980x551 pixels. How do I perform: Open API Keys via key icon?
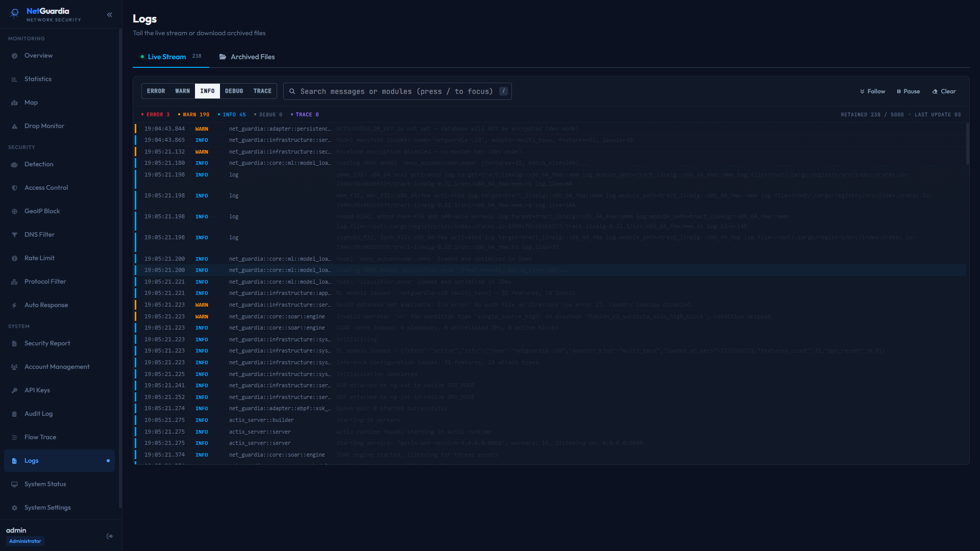click(14, 390)
